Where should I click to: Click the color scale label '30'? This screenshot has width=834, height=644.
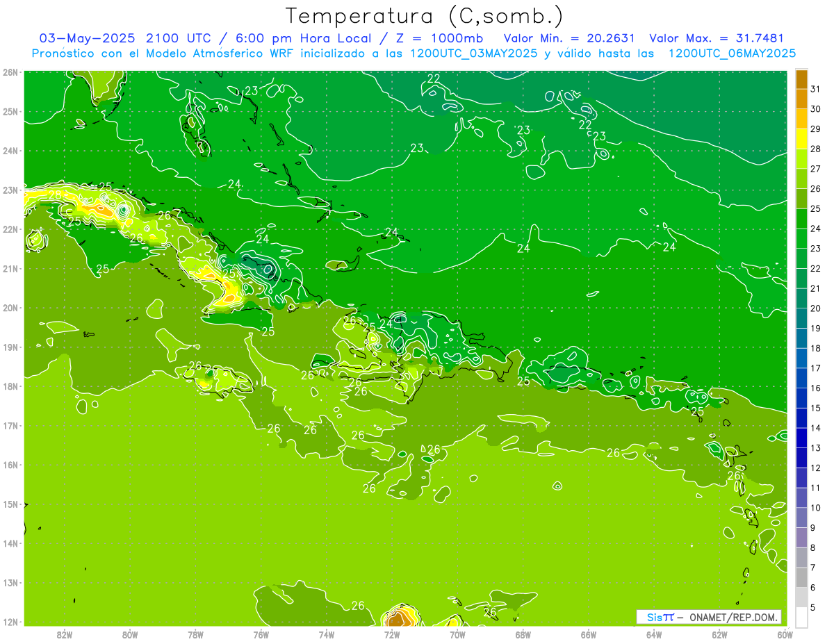(x=815, y=109)
